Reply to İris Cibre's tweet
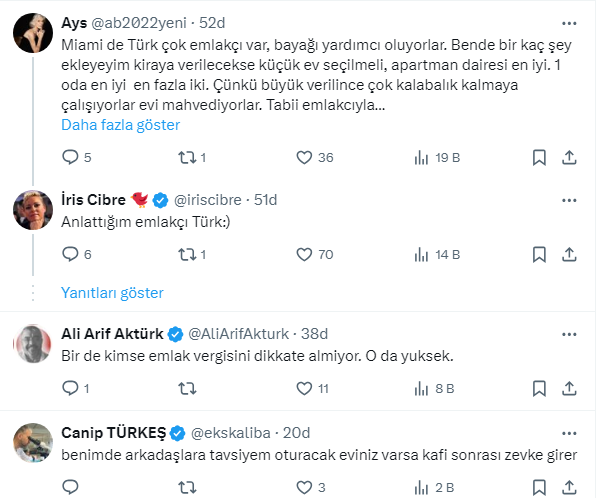Image resolution: width=604 pixels, height=498 pixels. [70, 254]
